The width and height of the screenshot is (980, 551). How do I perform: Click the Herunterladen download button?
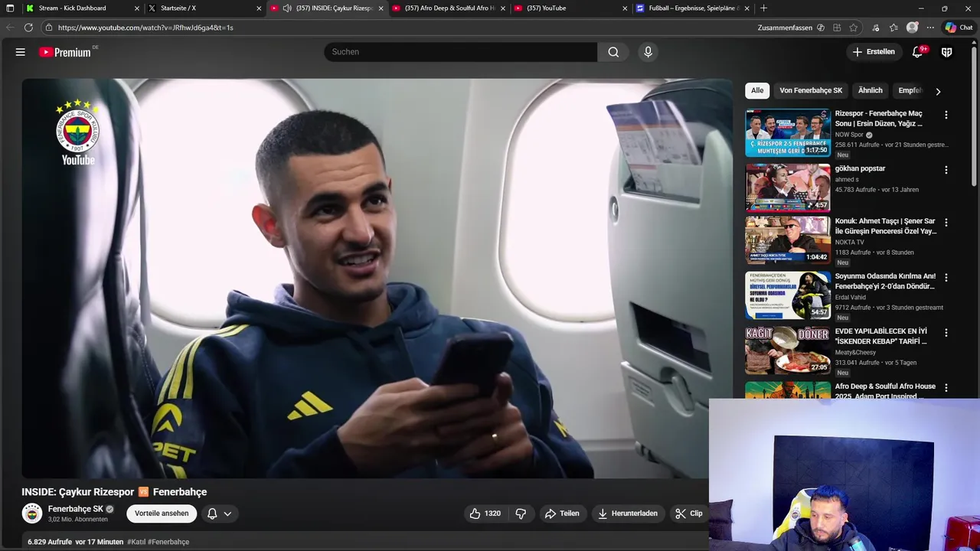click(x=627, y=514)
